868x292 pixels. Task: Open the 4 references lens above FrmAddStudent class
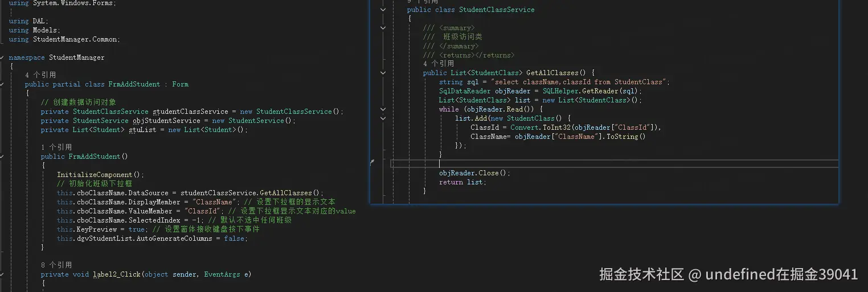(x=40, y=75)
